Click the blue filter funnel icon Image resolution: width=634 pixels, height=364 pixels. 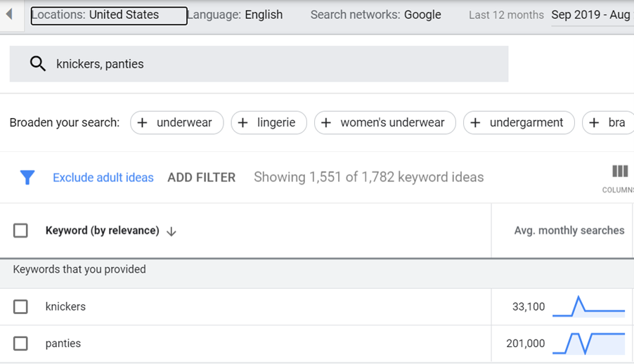point(27,178)
